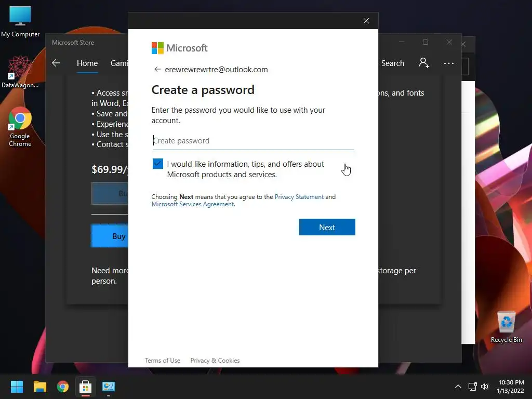The width and height of the screenshot is (532, 399).
Task: Open File Explorer from the taskbar
Action: [x=39, y=387]
